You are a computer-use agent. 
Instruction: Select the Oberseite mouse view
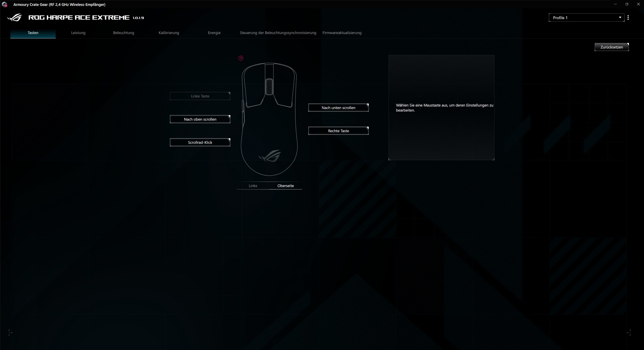pos(286,186)
